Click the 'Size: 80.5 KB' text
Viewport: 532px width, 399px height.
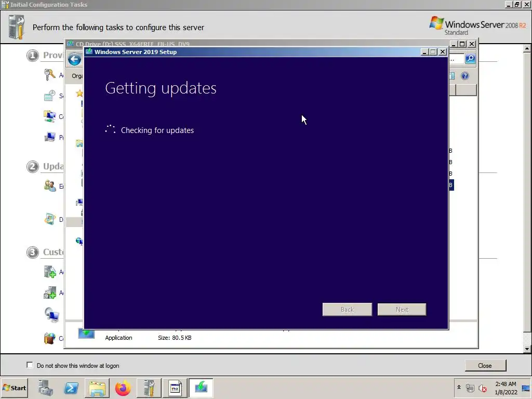click(x=175, y=338)
